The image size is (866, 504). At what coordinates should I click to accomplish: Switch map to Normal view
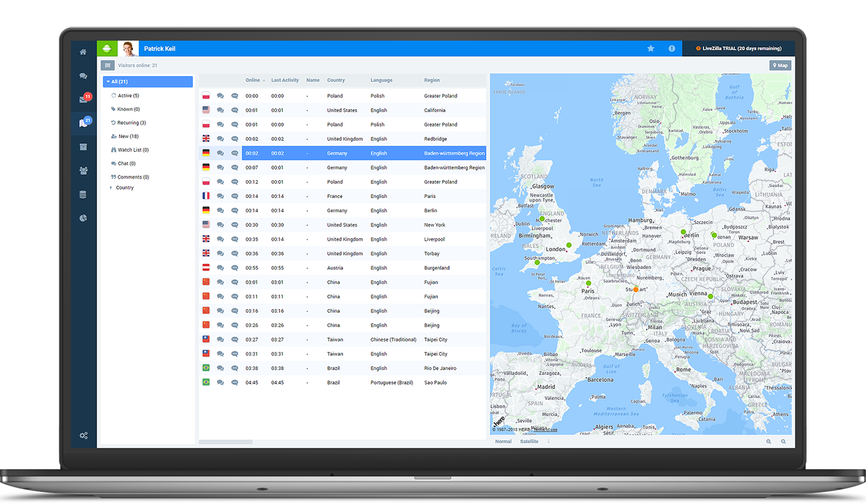(x=503, y=441)
